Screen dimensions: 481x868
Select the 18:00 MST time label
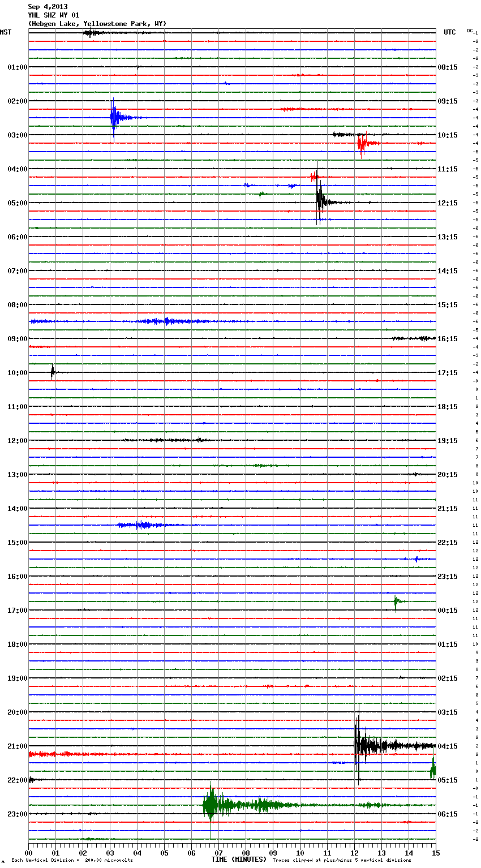coord(18,644)
